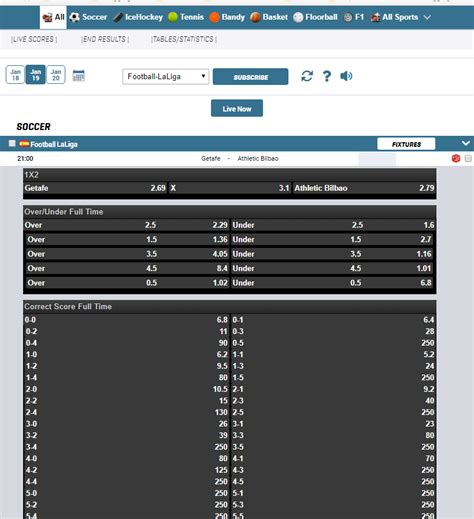Select the draw X odds 3.1
This screenshot has width=474, height=519.
pyautogui.click(x=230, y=188)
